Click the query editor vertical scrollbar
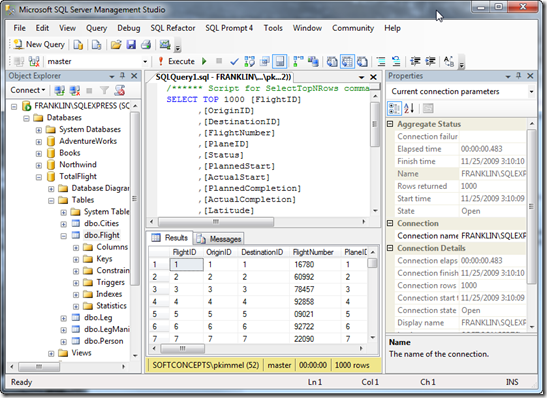547x398 pixels. (375, 153)
